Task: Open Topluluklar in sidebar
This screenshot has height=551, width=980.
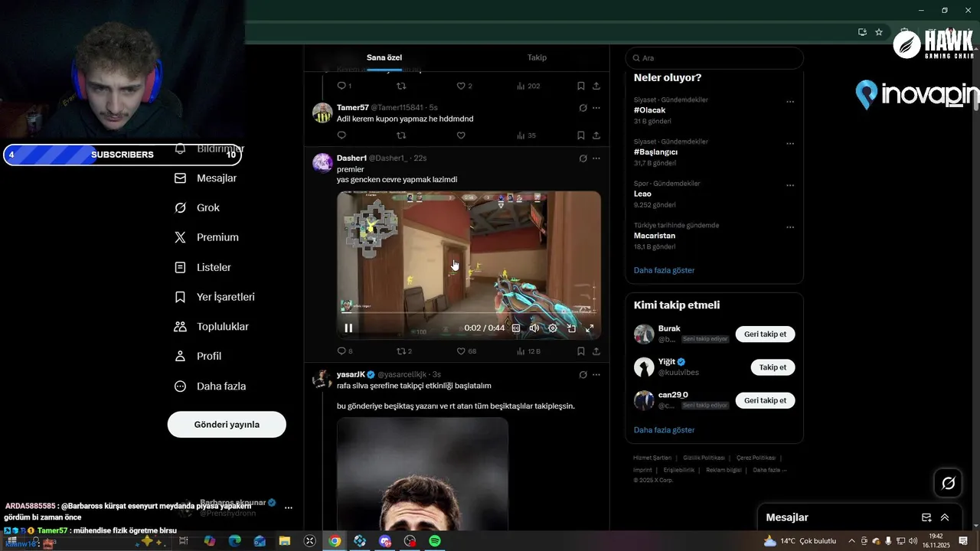Action: pyautogui.click(x=212, y=327)
